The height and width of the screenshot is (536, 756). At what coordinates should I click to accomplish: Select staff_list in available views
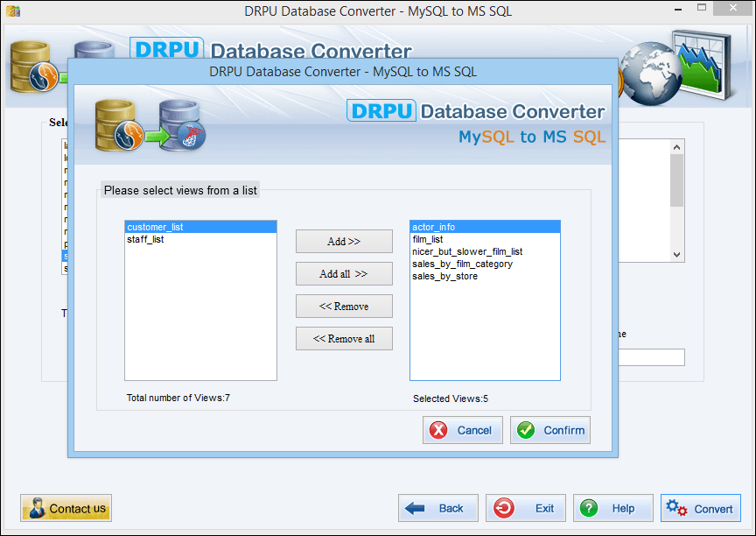click(x=200, y=239)
